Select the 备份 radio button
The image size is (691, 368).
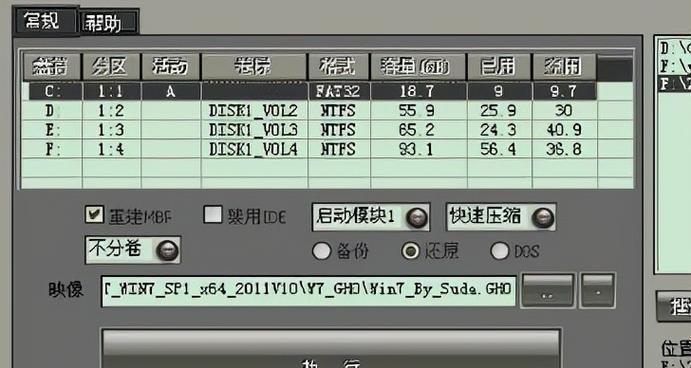tap(321, 251)
